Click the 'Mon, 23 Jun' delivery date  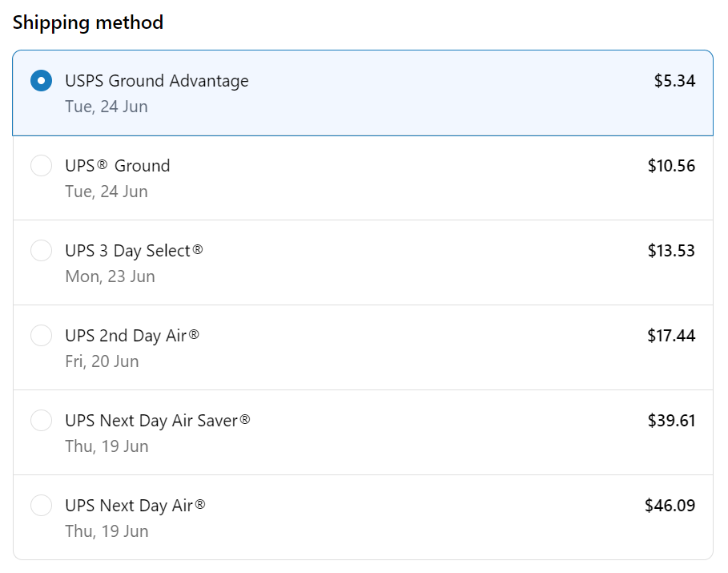110,276
